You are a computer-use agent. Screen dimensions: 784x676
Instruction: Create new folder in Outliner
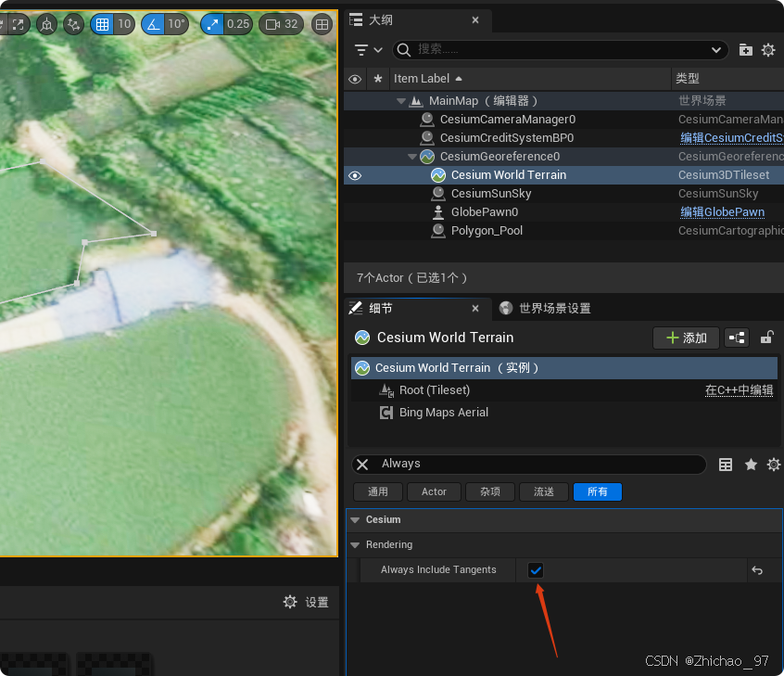(x=745, y=49)
